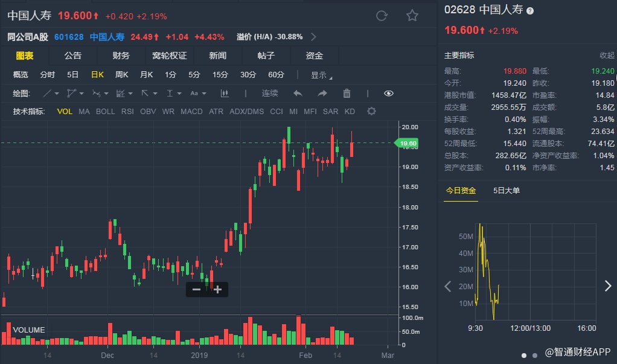Switch to the 公告 tab
Screen dimensions: 617x364
(73, 56)
